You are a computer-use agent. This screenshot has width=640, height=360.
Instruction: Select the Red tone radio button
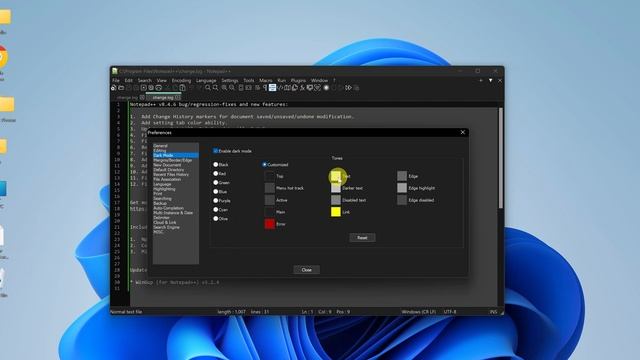(x=216, y=173)
